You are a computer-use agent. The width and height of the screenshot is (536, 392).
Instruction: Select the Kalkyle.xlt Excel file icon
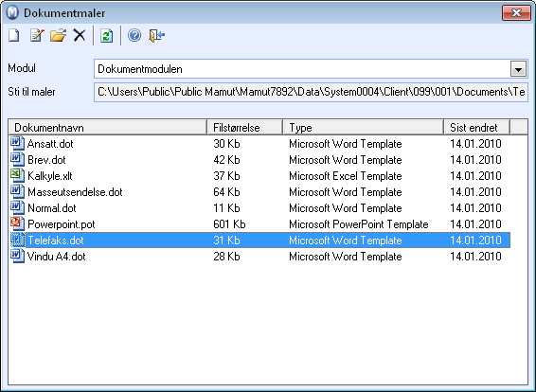[x=17, y=176]
